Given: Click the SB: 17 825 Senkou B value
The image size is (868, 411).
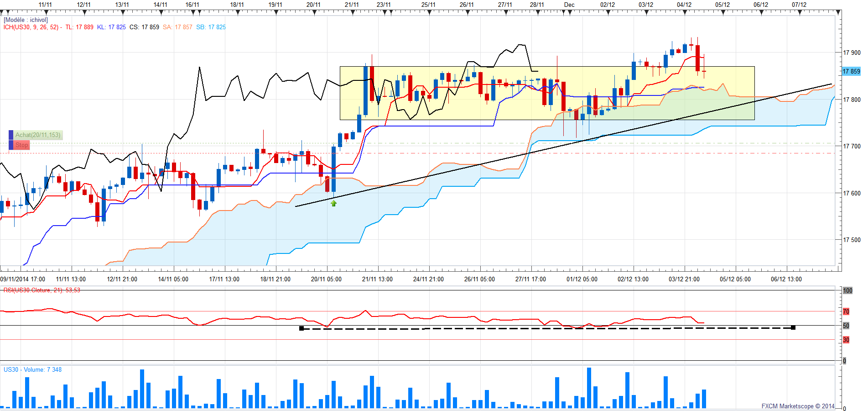Looking at the screenshot, I should (211, 27).
